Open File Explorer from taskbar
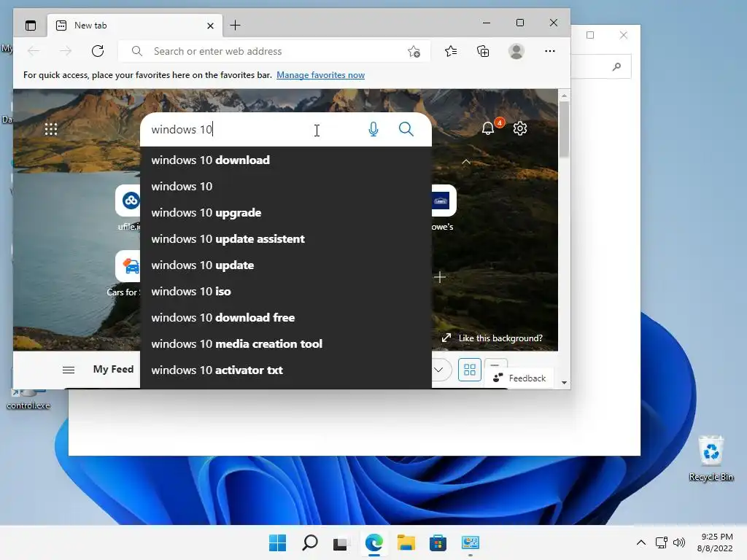The image size is (747, 560). [406, 542]
